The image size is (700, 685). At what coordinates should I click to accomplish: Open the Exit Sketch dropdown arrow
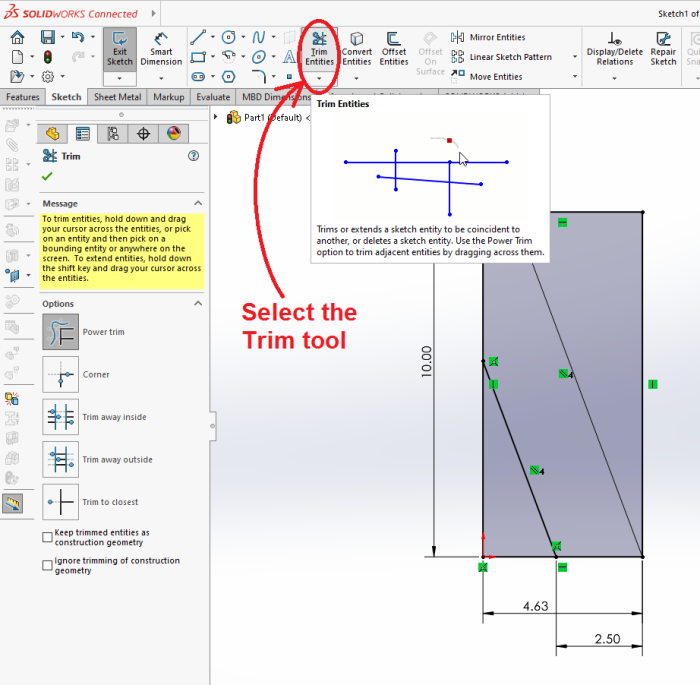120,79
